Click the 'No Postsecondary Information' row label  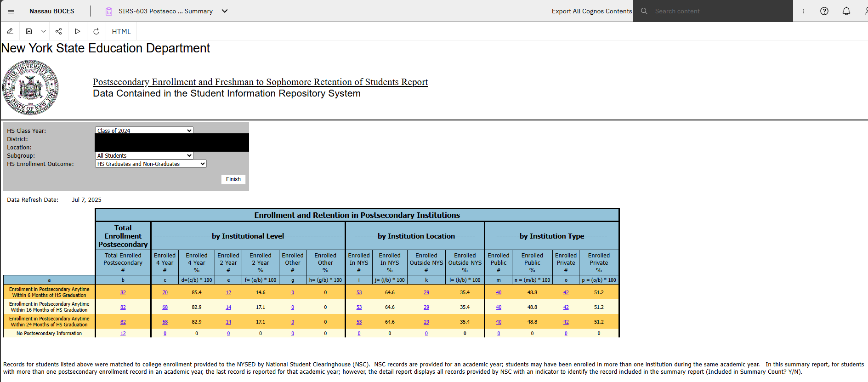point(49,333)
